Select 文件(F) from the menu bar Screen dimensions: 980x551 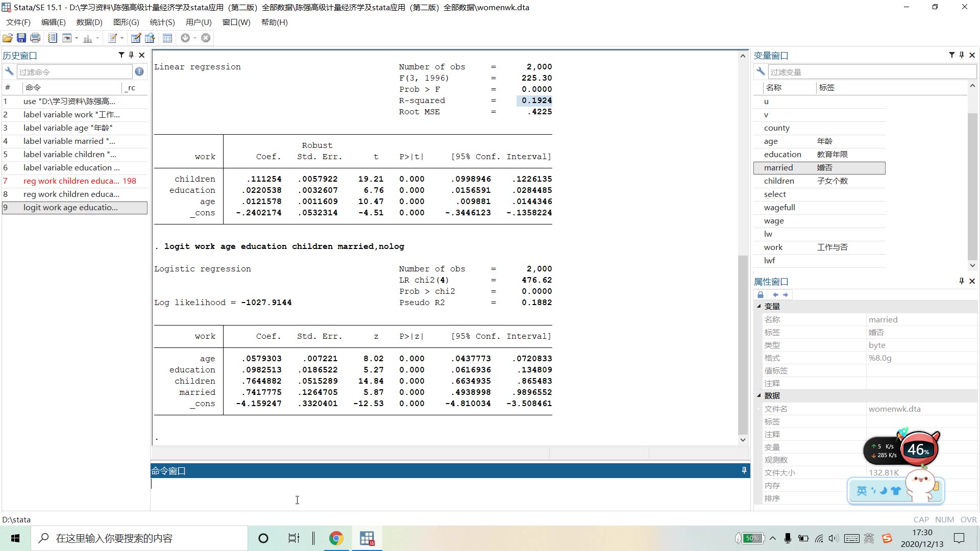point(19,22)
